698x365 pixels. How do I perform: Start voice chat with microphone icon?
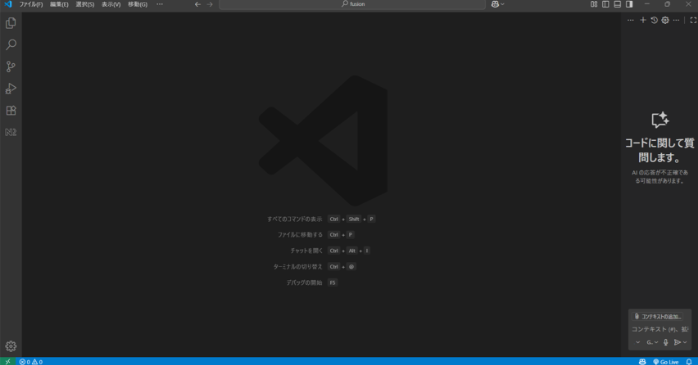[666, 342]
